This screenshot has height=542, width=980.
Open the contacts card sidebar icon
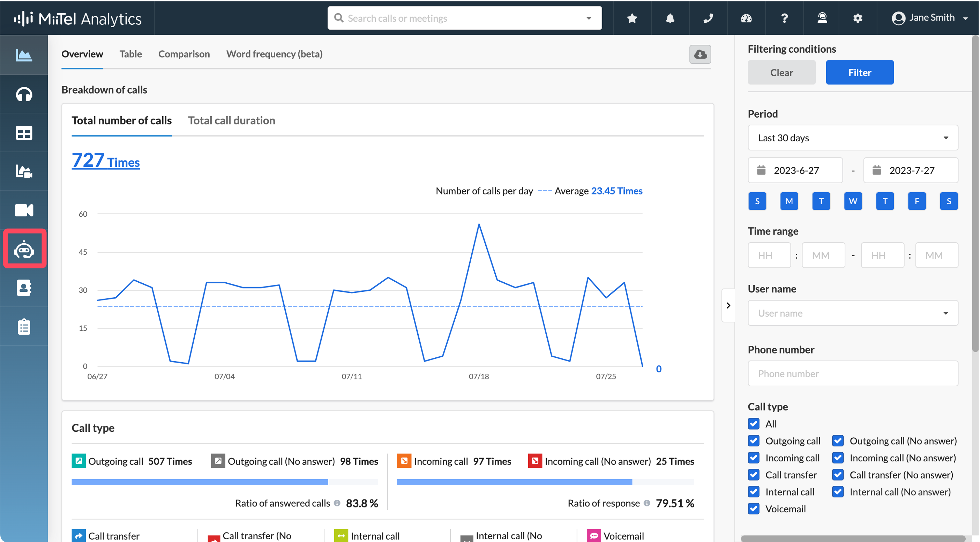click(24, 288)
